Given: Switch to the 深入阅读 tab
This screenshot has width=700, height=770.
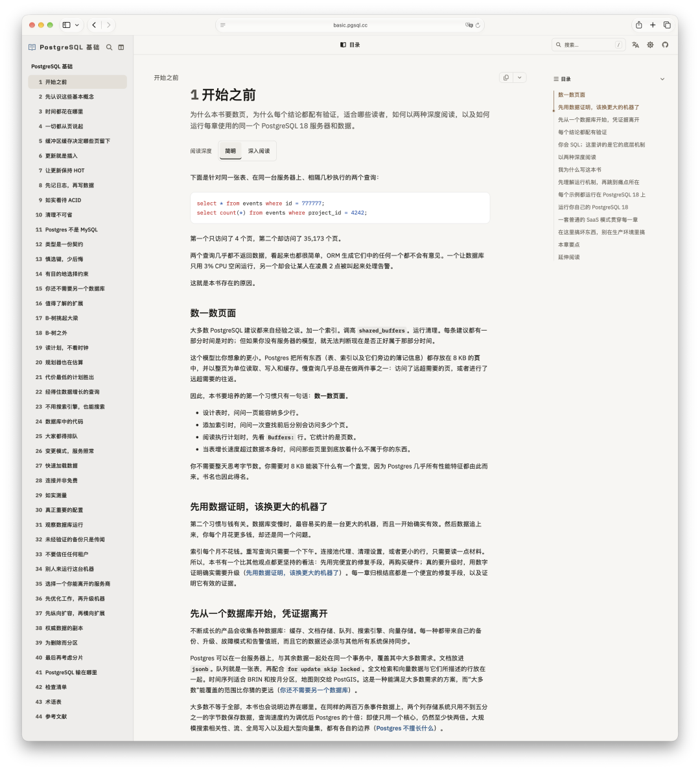Looking at the screenshot, I should coord(259,151).
